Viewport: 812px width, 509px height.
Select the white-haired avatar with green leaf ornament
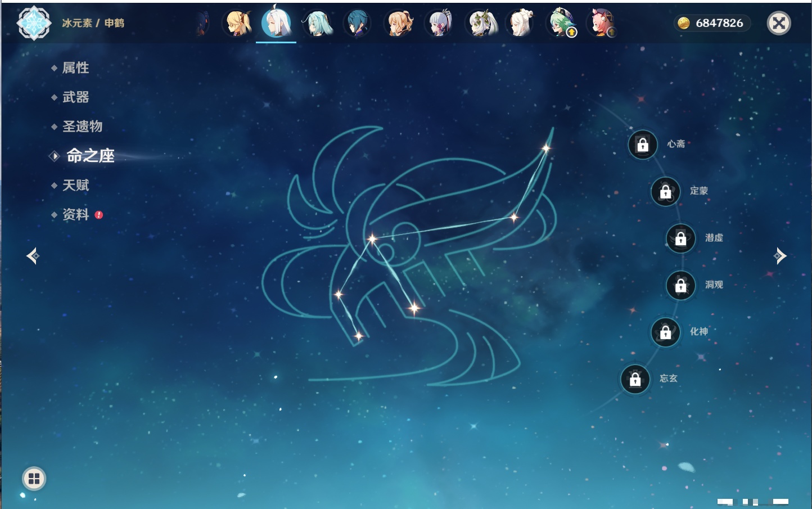click(x=481, y=23)
